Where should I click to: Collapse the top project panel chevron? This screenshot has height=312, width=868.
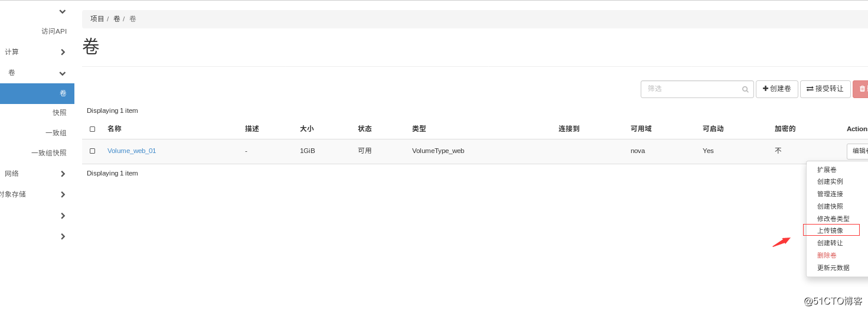pyautogui.click(x=63, y=11)
